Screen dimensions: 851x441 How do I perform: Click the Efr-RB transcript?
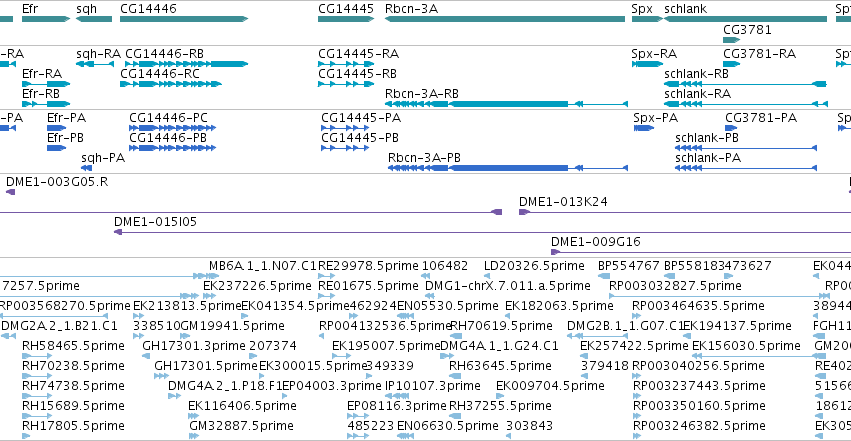46,104
